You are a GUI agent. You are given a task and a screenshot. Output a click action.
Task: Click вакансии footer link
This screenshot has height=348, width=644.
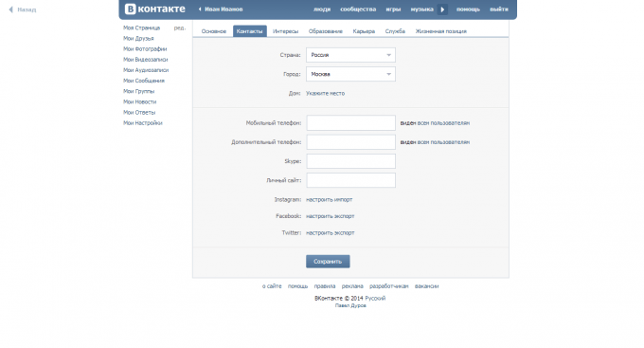(x=427, y=285)
